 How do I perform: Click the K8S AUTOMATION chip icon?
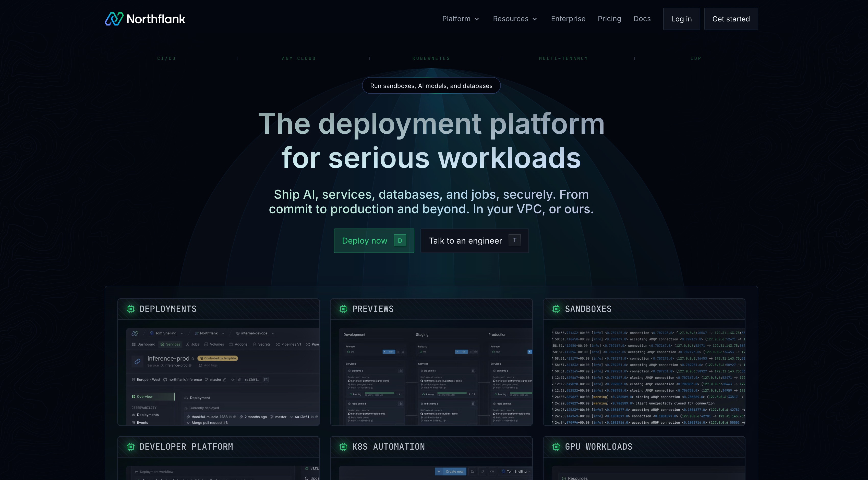(343, 447)
